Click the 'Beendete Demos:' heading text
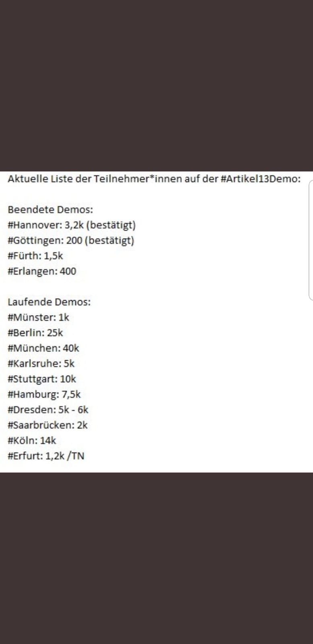 pyautogui.click(x=50, y=210)
